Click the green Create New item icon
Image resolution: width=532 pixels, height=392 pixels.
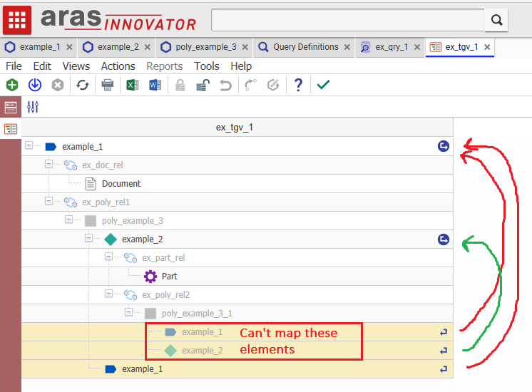(12, 85)
